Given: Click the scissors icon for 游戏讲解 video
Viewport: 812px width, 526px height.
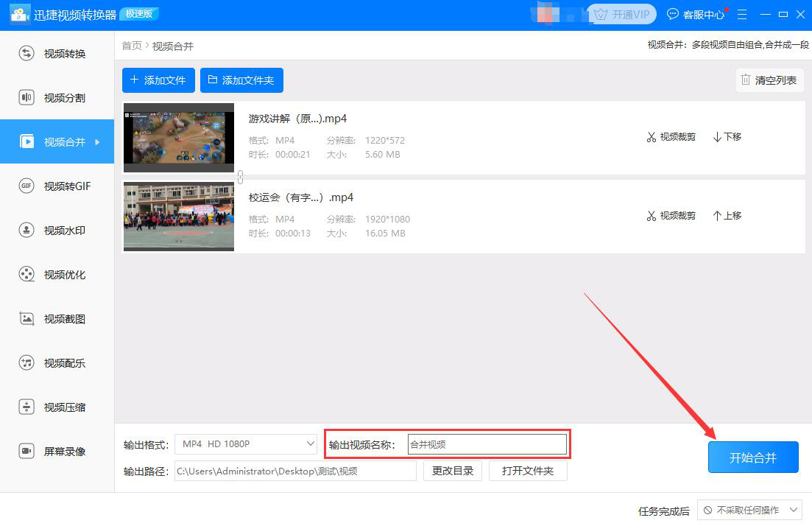Looking at the screenshot, I should tap(652, 137).
